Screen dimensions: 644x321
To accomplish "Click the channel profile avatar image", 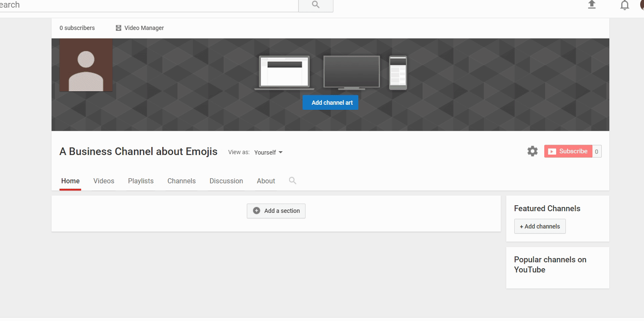I will coord(86,65).
